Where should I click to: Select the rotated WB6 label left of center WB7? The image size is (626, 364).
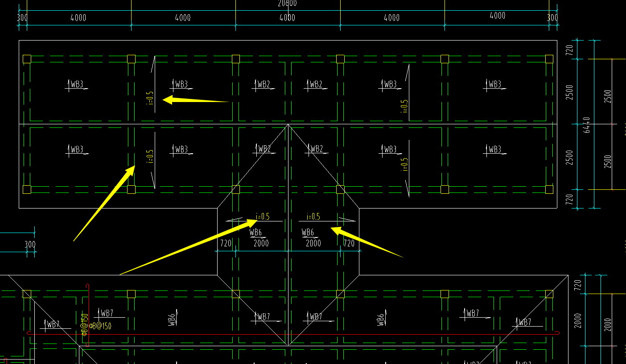(x=173, y=320)
